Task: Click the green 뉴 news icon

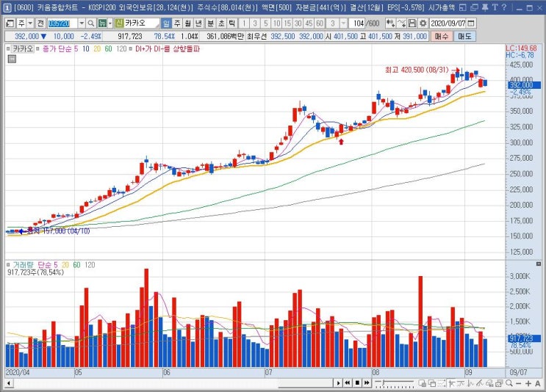Action: [102, 23]
